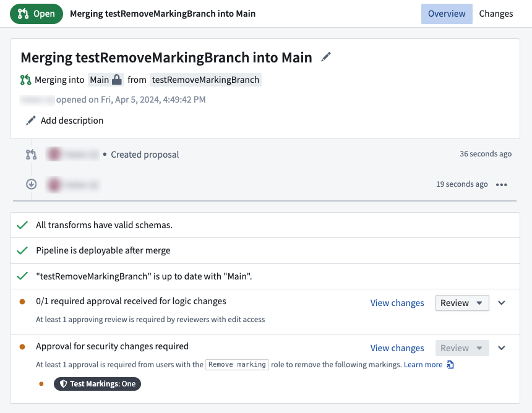Click the lock icon on Main branch
The height and width of the screenshot is (413, 532).
pos(117,80)
